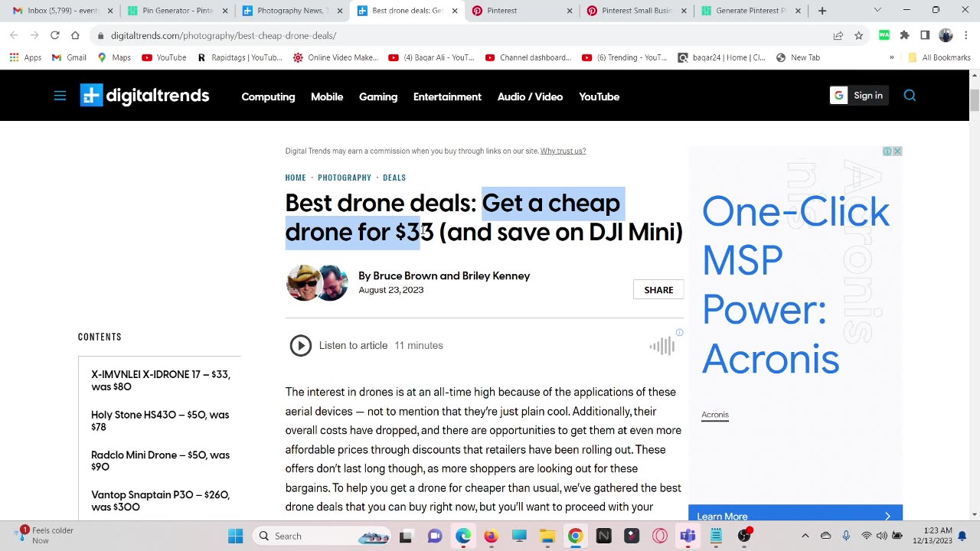This screenshot has height=551, width=980.
Task: Open the Audio / Video navigation menu
Action: 530,96
